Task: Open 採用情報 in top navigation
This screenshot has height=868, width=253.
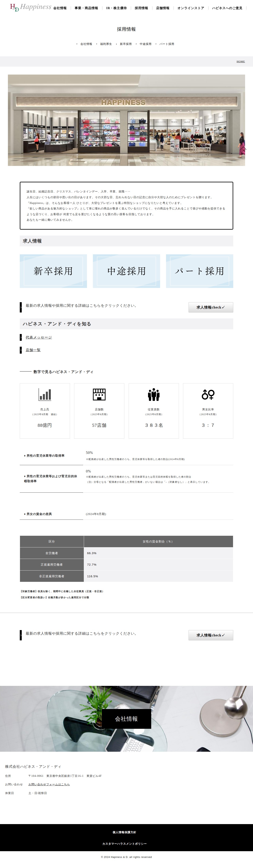Action: [141, 8]
